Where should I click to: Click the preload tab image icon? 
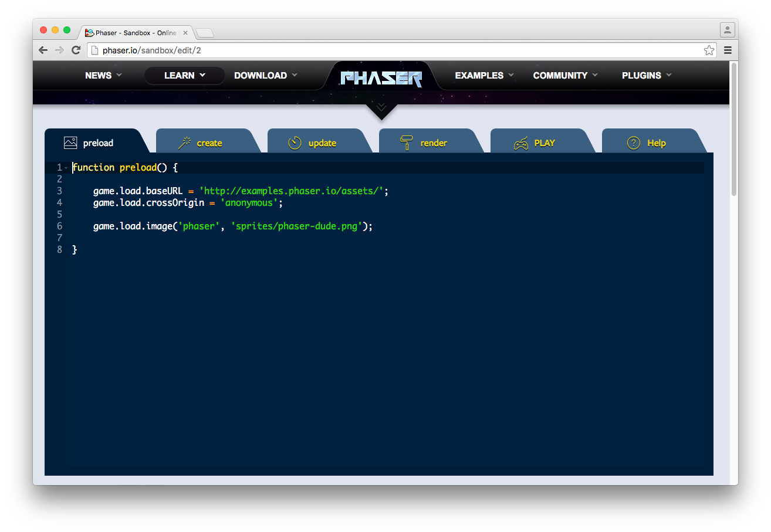click(70, 143)
